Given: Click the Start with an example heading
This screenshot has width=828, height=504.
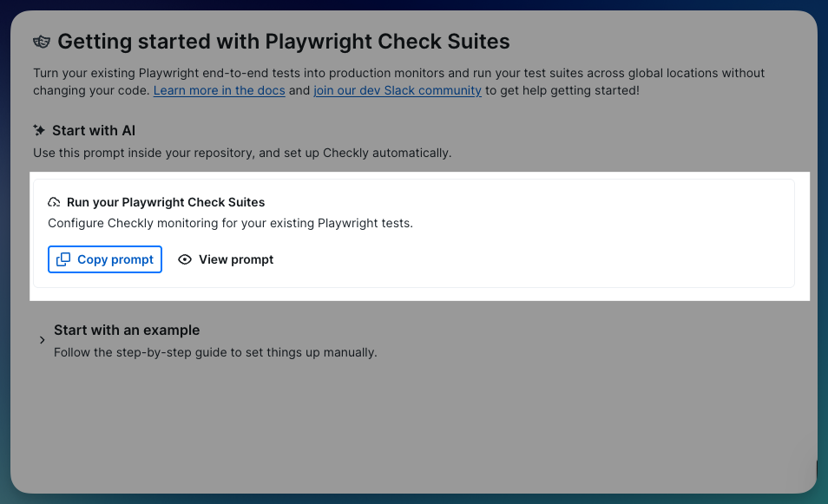Looking at the screenshot, I should click(127, 330).
